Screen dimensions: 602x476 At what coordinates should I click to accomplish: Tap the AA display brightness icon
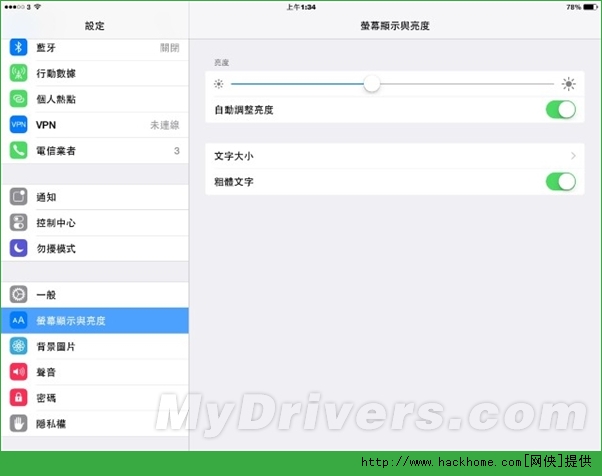(18, 320)
